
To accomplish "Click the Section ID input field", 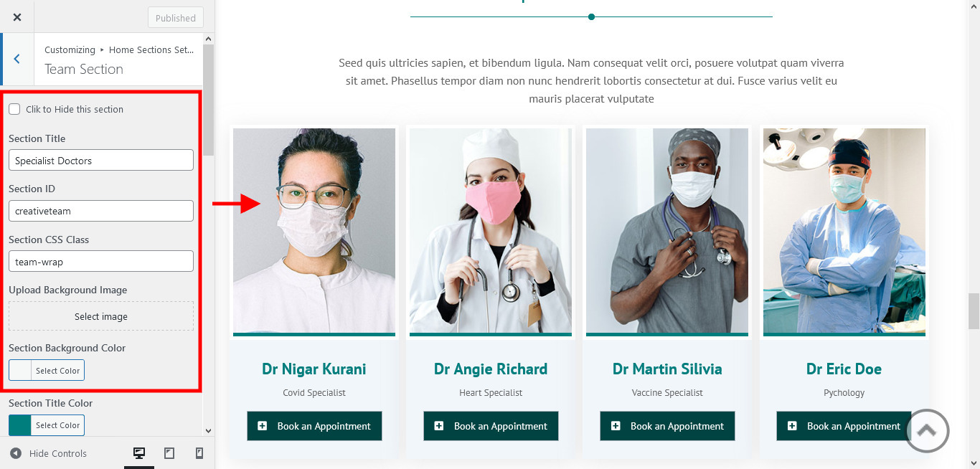I will [x=101, y=211].
